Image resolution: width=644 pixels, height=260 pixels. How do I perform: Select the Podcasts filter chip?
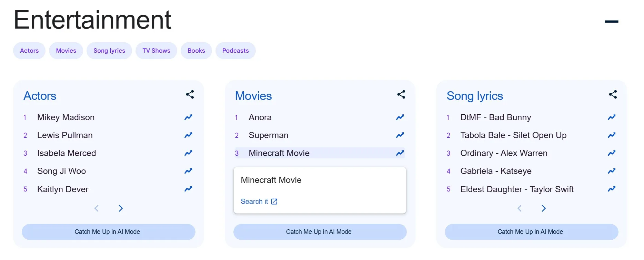[x=235, y=51]
